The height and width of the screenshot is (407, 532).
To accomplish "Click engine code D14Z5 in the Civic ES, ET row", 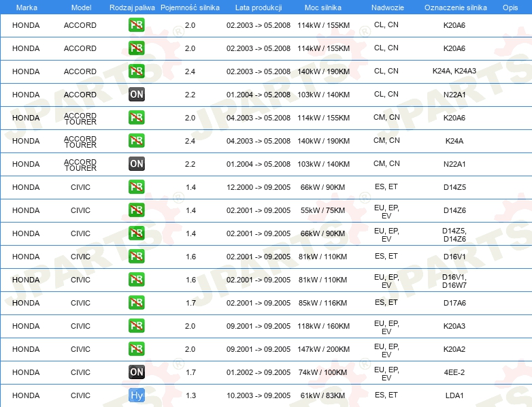I will coord(454,187).
